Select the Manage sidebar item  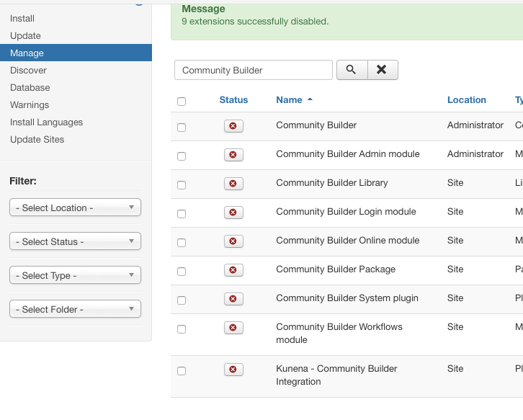(x=76, y=53)
